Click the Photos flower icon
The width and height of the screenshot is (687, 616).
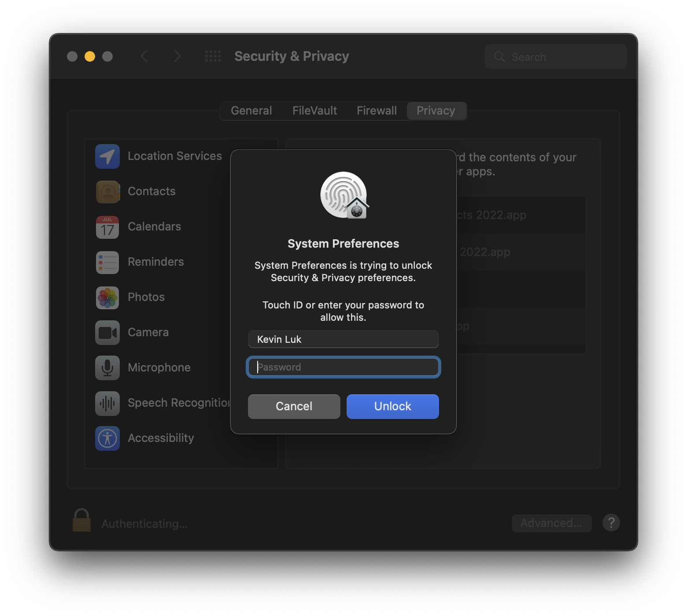pos(107,297)
